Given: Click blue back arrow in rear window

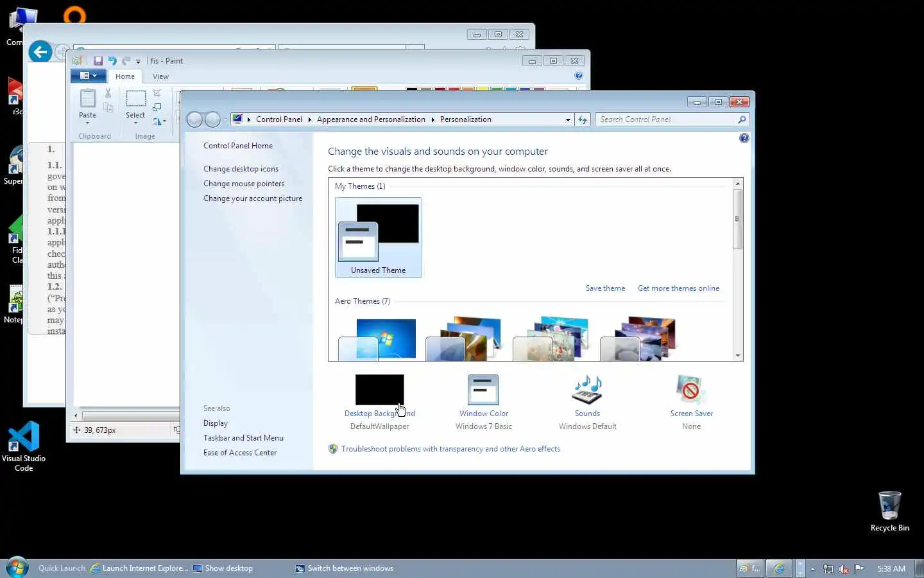Looking at the screenshot, I should tap(40, 51).
